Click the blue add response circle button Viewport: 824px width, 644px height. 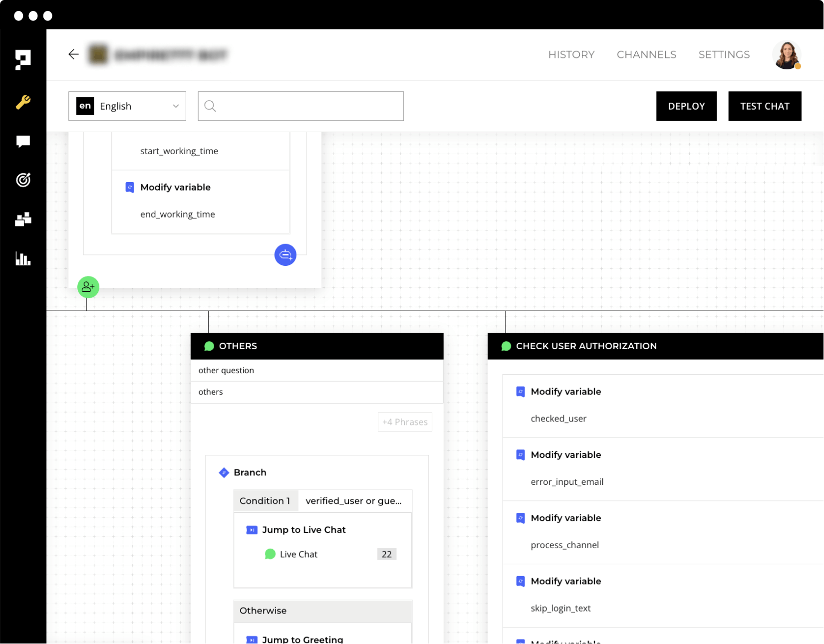click(285, 255)
